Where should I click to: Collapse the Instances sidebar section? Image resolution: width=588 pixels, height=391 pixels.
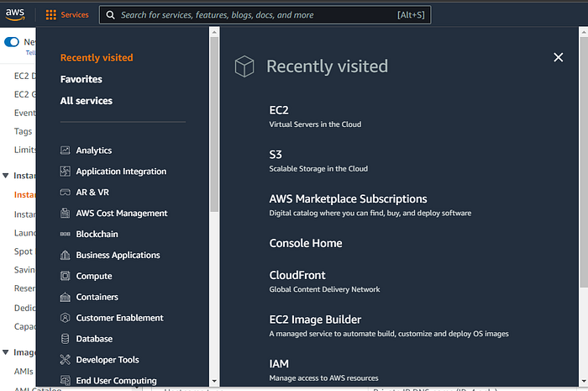6,176
